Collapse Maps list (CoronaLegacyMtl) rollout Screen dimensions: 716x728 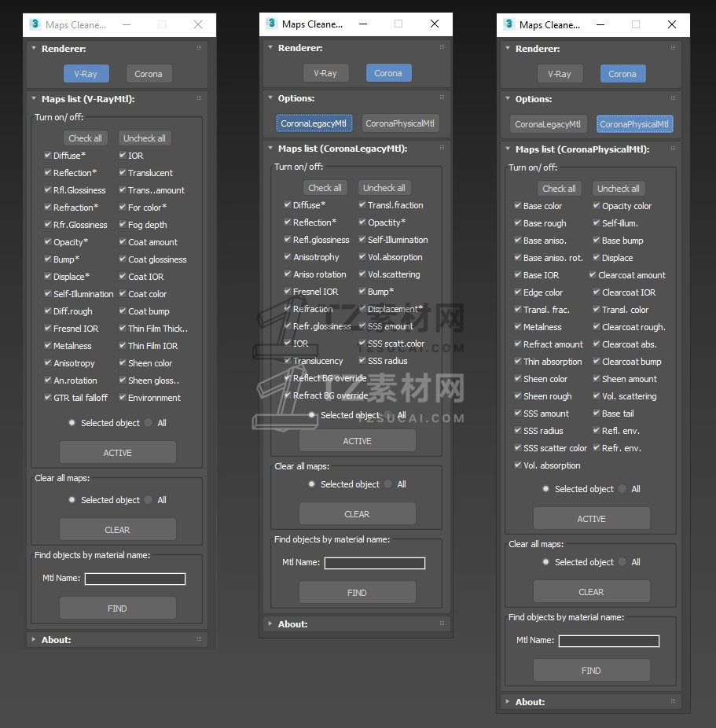[270, 148]
